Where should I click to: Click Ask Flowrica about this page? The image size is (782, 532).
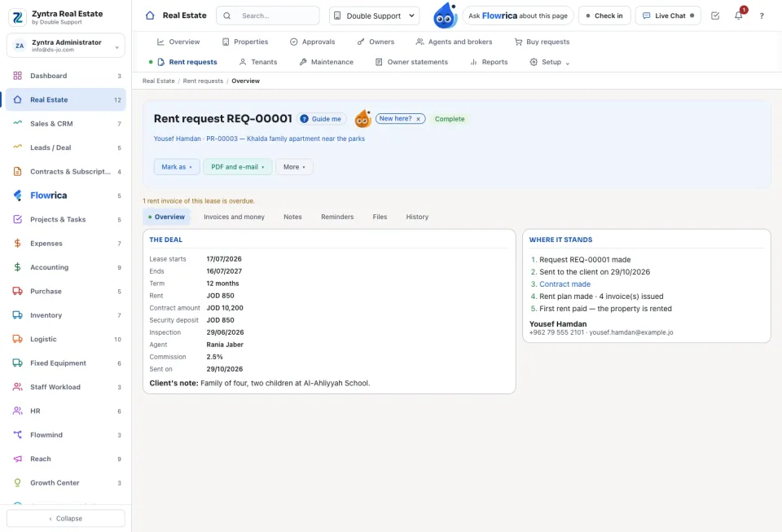click(x=518, y=15)
